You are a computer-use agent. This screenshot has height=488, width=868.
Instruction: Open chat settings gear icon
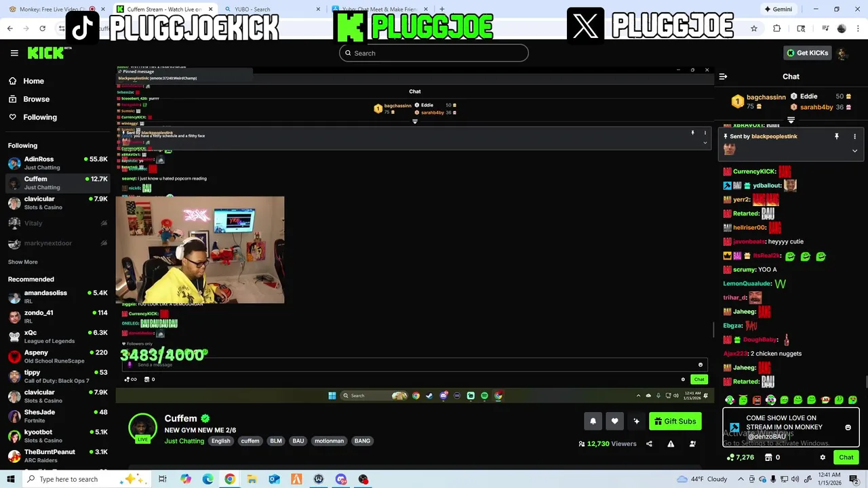[x=823, y=457]
